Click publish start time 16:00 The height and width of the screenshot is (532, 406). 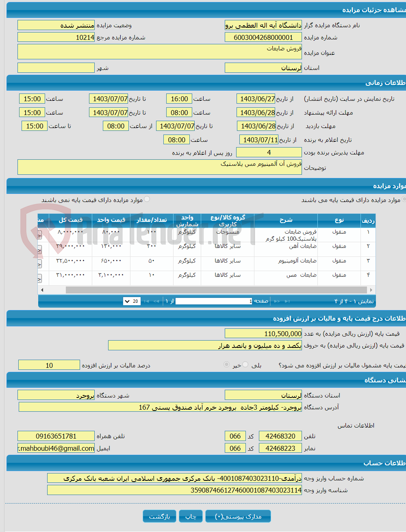179,99
